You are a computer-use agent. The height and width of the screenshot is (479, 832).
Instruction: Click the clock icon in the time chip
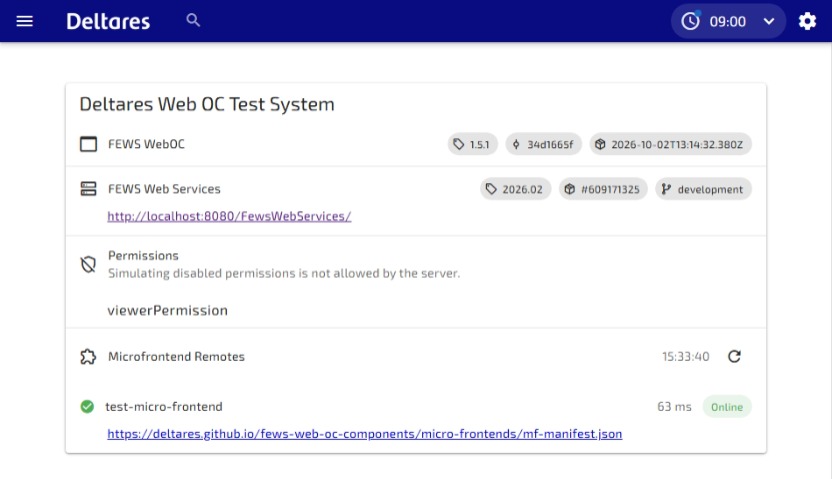click(x=690, y=21)
